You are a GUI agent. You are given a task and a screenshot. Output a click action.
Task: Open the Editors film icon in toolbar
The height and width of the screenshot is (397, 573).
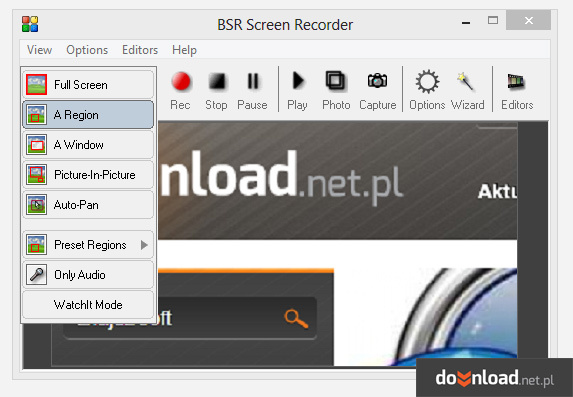pyautogui.click(x=516, y=81)
